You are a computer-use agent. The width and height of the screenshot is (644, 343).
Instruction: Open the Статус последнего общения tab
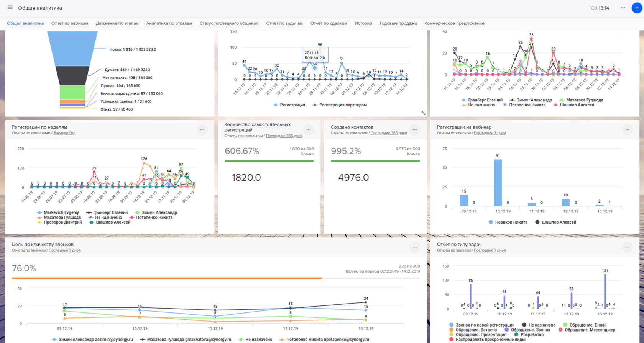[x=229, y=23]
